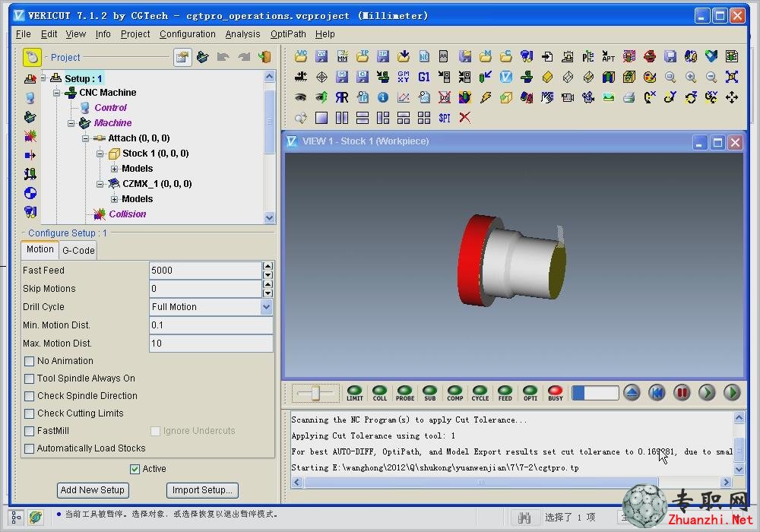Click the yellow solid block icon
Screen dimensions: 760x532
(x=547, y=77)
